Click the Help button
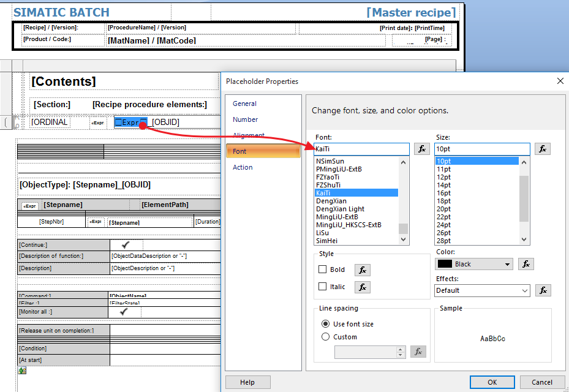The width and height of the screenshot is (569, 392). (247, 382)
